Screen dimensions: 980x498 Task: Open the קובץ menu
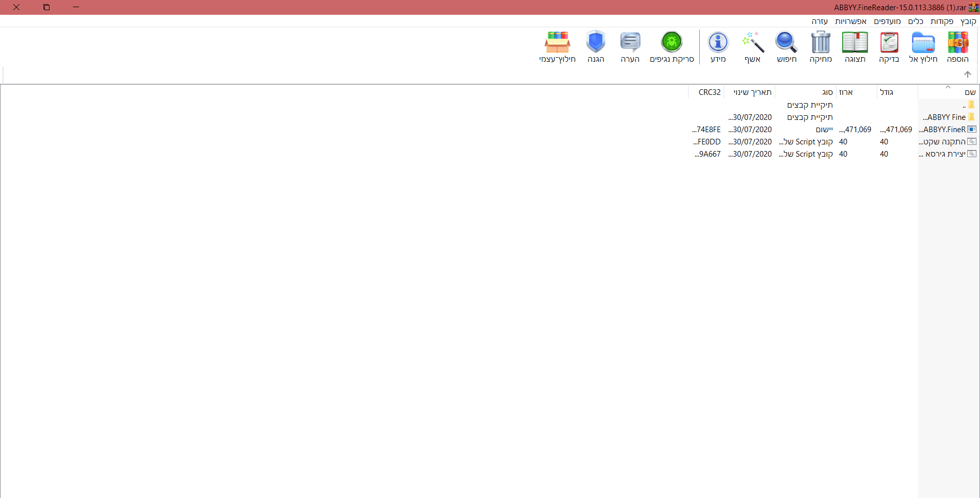tap(969, 21)
